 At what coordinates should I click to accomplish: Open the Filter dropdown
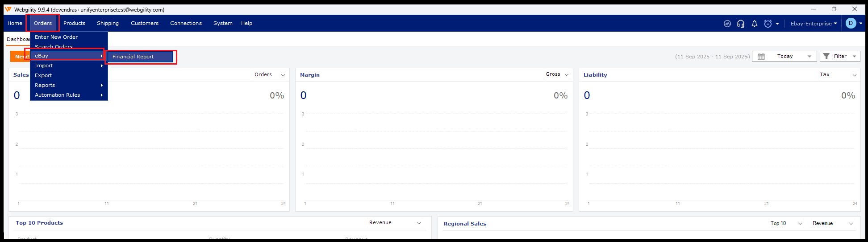tap(840, 56)
